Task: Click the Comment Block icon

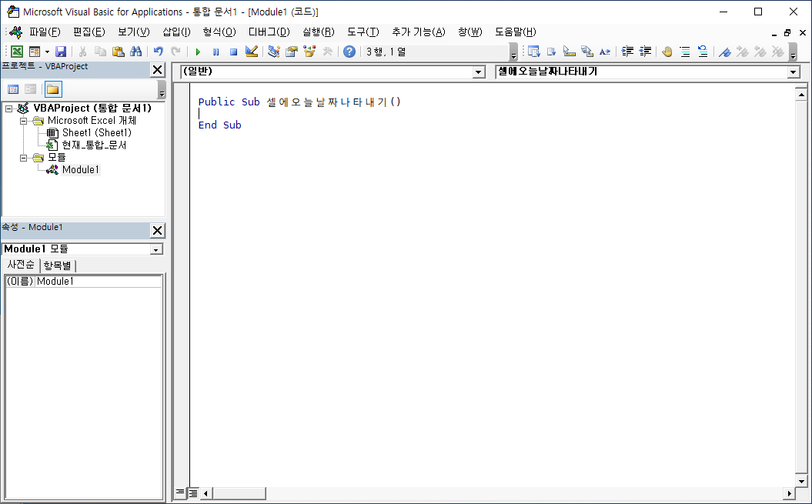Action: click(684, 52)
